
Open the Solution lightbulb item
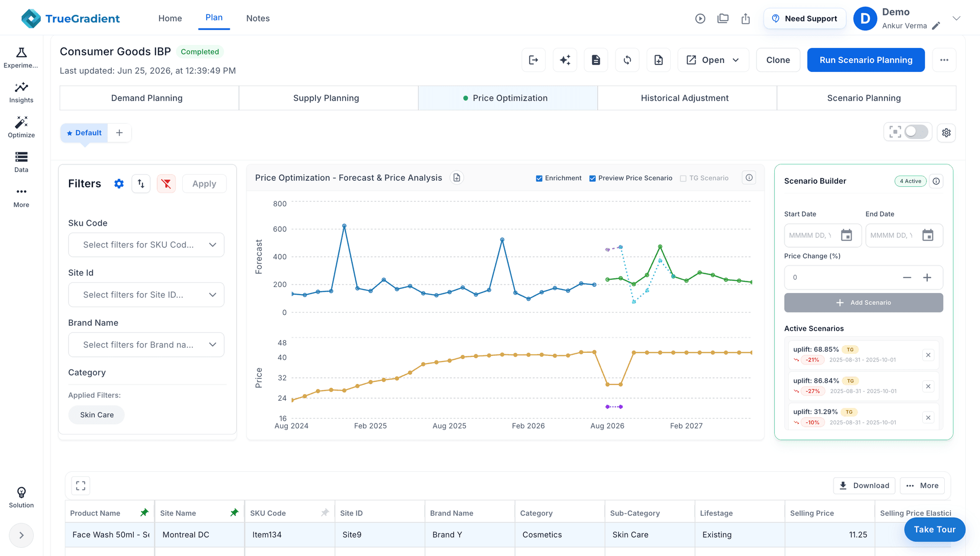click(x=21, y=497)
